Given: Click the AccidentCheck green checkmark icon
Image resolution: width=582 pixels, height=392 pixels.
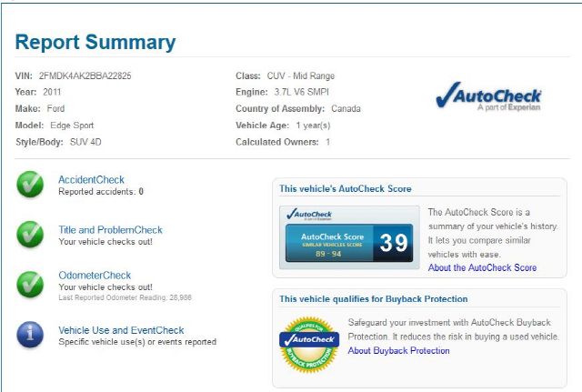Looking at the screenshot, I should coord(30,185).
